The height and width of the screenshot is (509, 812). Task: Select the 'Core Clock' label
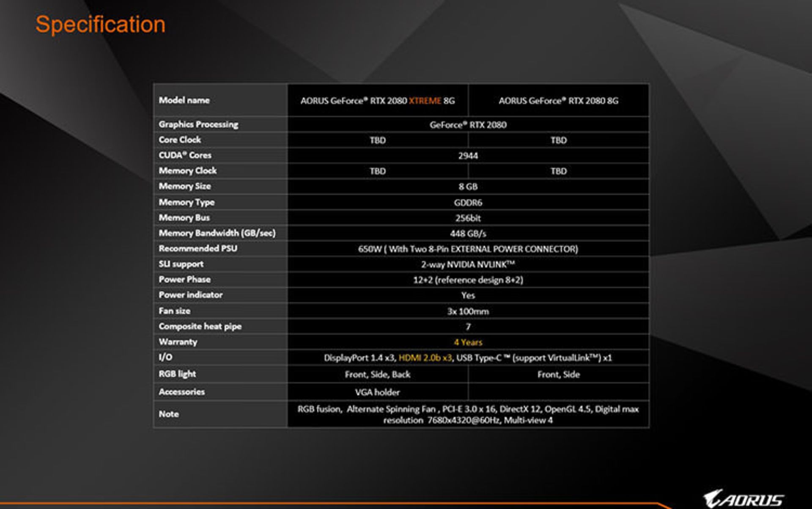pos(180,140)
